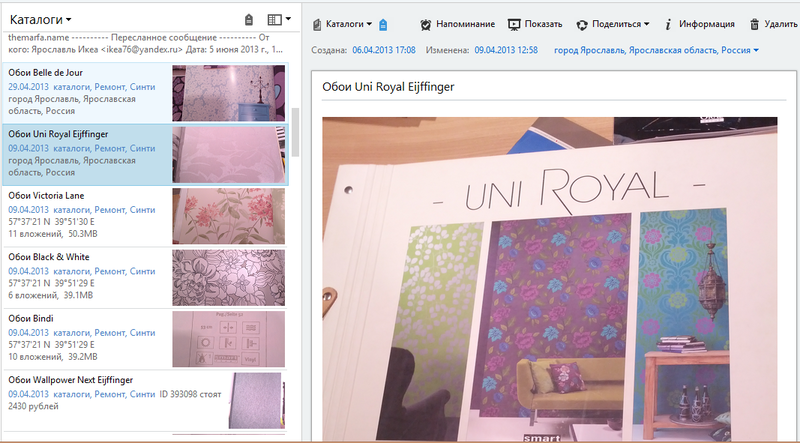Viewport: 800px width, 443px height.
Task: Open the forwarded message note from themarfa.name
Action: [145, 44]
